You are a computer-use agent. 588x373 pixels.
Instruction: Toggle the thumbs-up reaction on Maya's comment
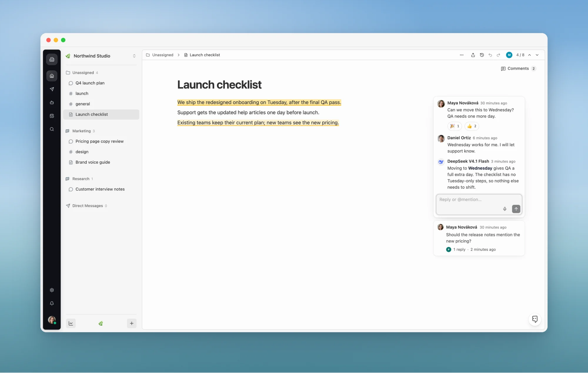click(x=472, y=126)
